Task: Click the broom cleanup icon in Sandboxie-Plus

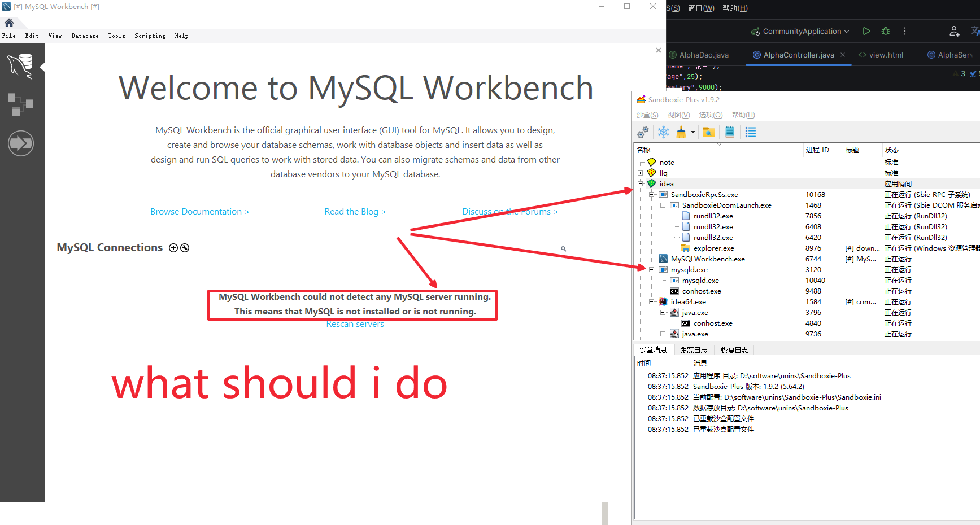Action: tap(682, 132)
